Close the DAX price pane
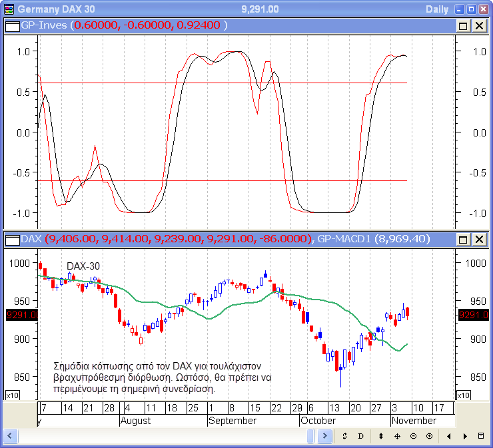Image resolution: width=493 pixels, height=448 pixels. (x=478, y=238)
